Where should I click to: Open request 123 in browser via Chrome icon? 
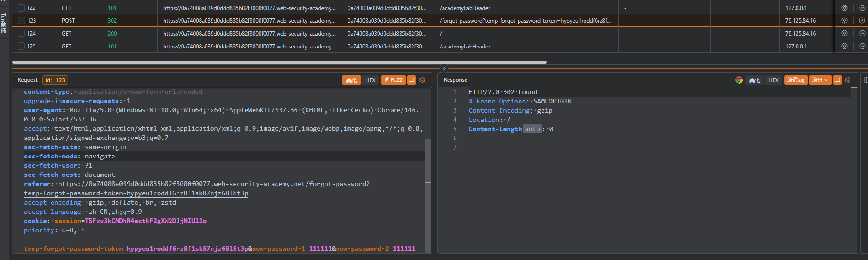point(844,21)
